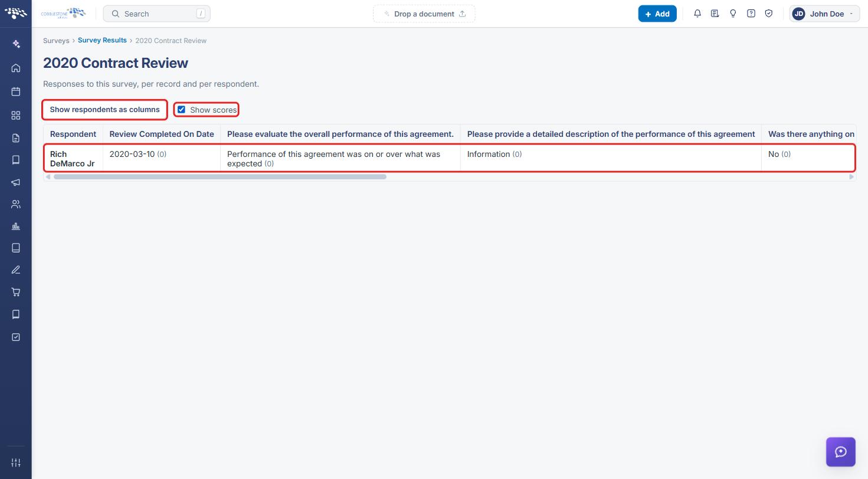Open the calendar icon in sidebar
This screenshot has width=868, height=479.
16,91
